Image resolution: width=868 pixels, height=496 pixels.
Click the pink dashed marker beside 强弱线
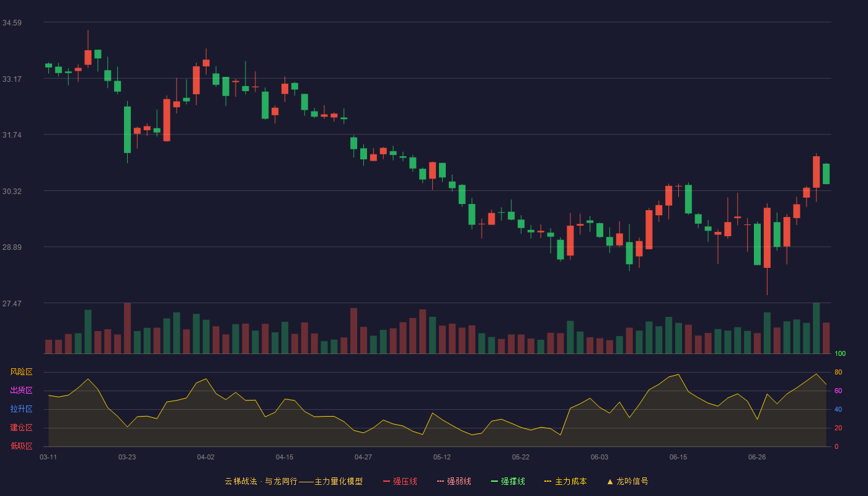[440, 481]
